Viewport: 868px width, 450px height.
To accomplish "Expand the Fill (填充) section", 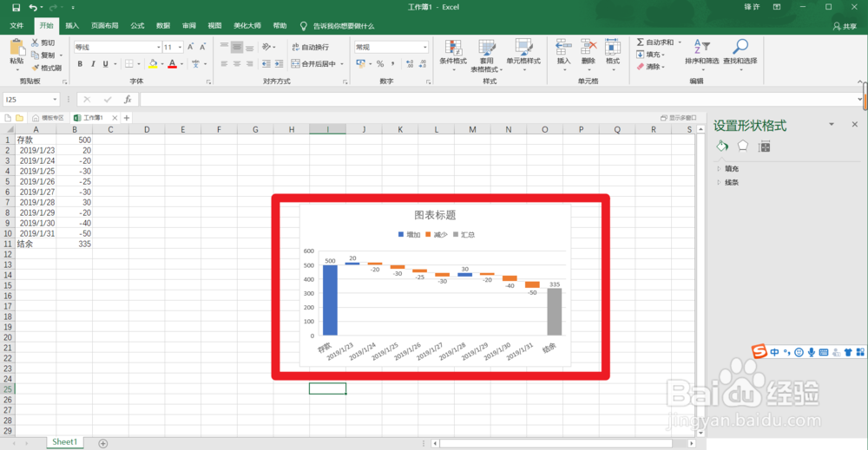I will [732, 168].
